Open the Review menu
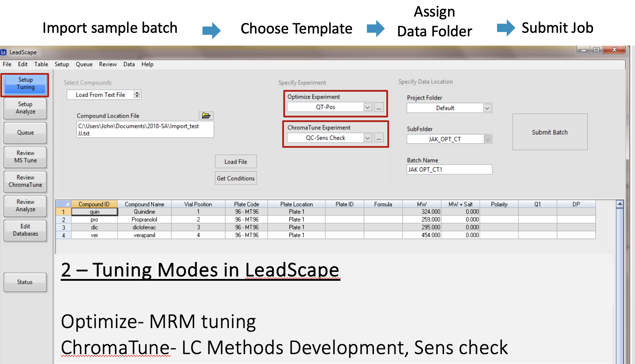This screenshot has width=635, height=364. click(108, 64)
